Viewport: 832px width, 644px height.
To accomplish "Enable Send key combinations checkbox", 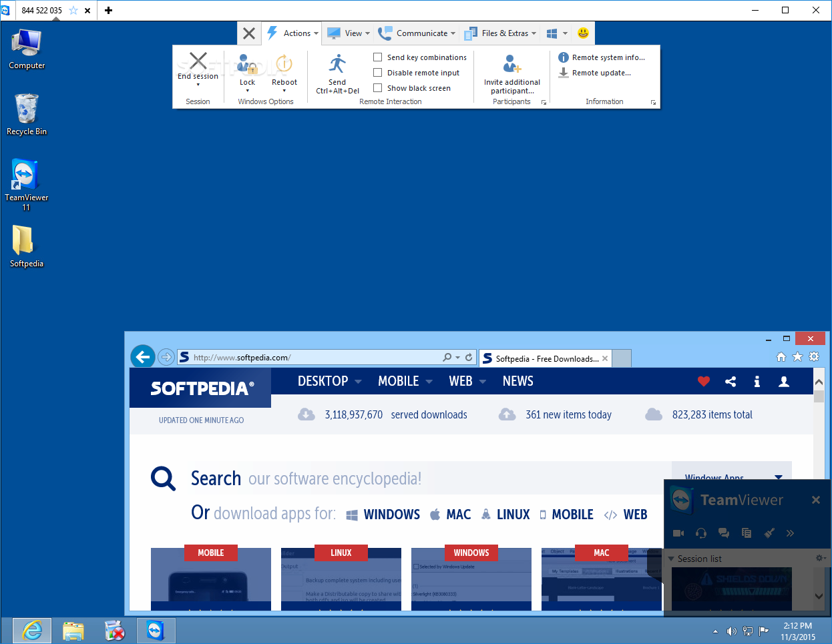I will tap(378, 57).
